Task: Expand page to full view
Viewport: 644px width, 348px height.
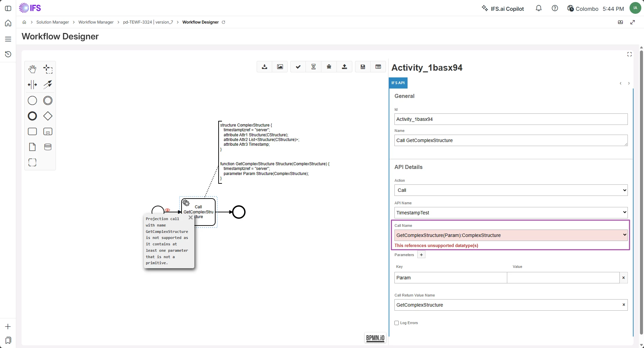Action: coord(633,22)
